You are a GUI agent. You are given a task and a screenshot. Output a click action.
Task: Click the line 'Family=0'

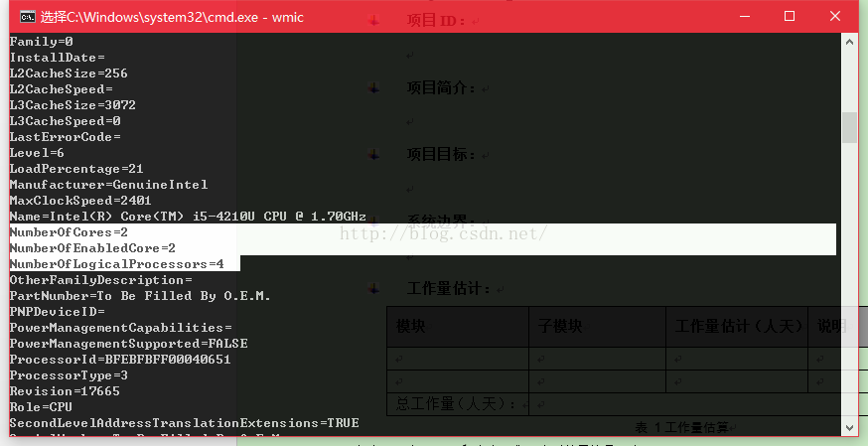click(42, 42)
